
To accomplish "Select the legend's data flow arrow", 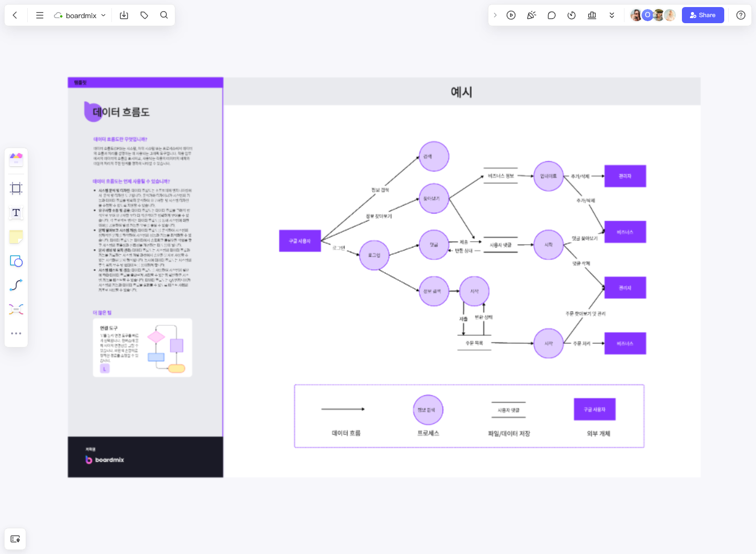I will pyautogui.click(x=343, y=409).
